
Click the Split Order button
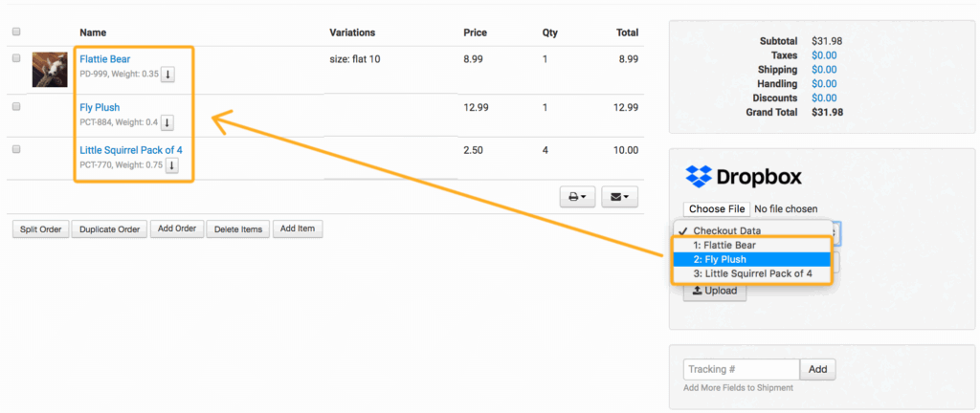pos(39,229)
